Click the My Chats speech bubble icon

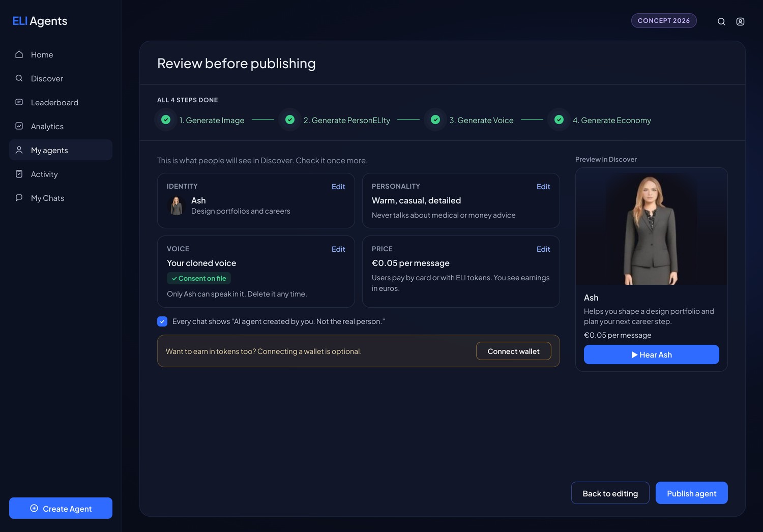point(19,198)
